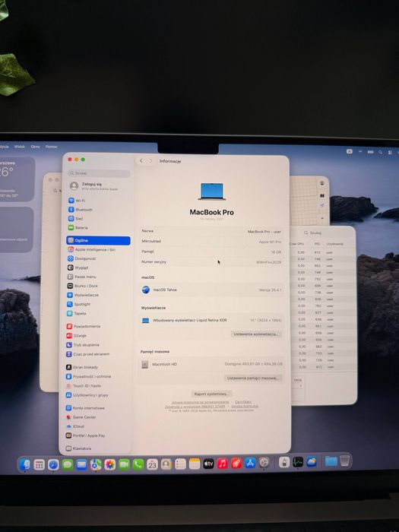This screenshot has width=399, height=532.
Task: Select Bluetooth in the settings sidebar
Action: click(x=81, y=210)
